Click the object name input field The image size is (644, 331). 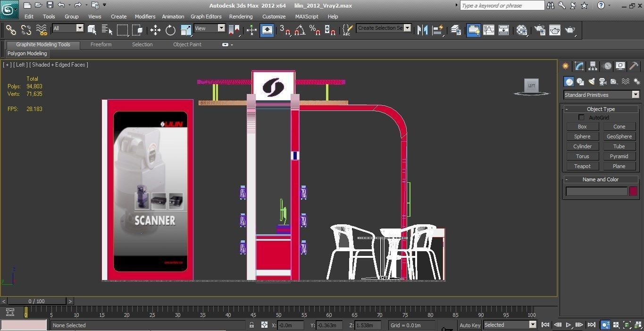tap(597, 191)
